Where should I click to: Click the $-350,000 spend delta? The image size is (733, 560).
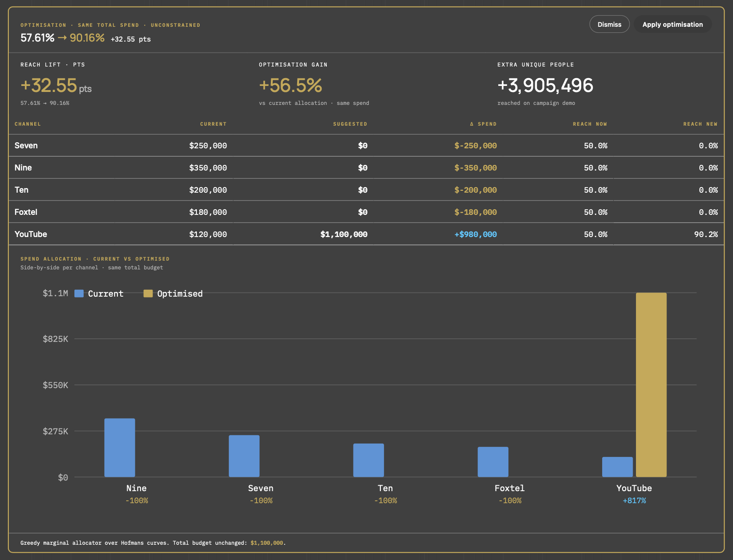tap(476, 168)
